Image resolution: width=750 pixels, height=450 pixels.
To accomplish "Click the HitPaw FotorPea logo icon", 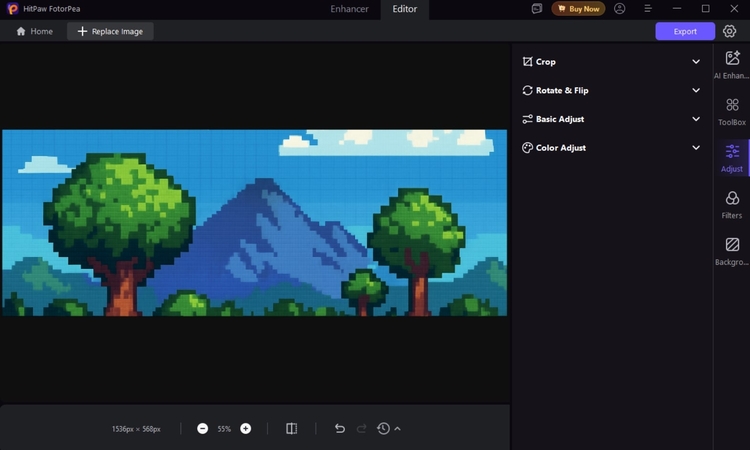I will point(12,9).
